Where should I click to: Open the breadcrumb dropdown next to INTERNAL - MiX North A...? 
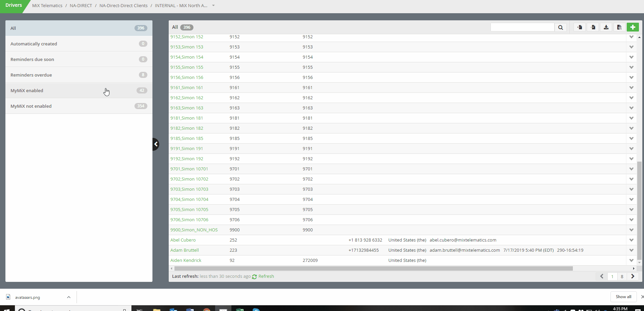[x=213, y=5]
